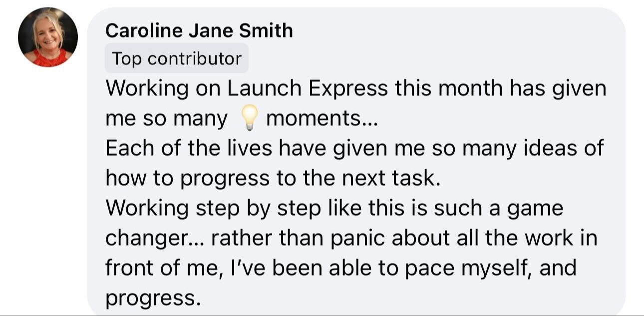Click the Caroline Jane Smith name link
Image resolution: width=644 pixels, height=316 pixels.
(x=199, y=31)
